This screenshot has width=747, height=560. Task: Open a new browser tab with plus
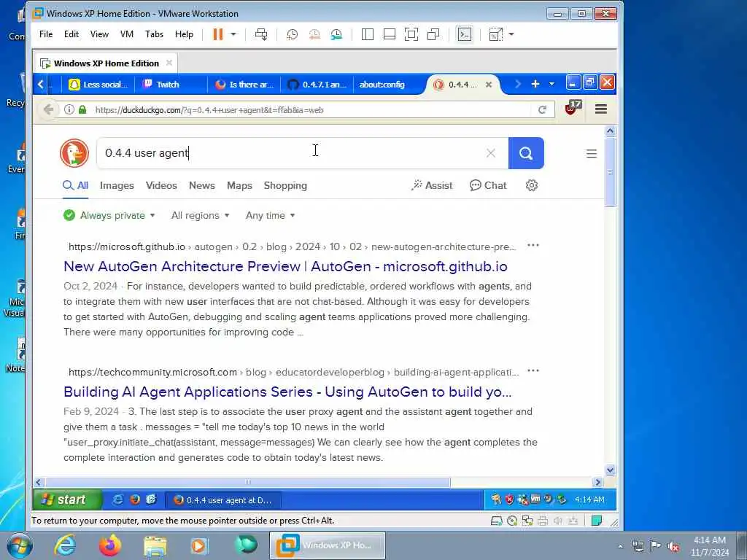pyautogui.click(x=535, y=84)
